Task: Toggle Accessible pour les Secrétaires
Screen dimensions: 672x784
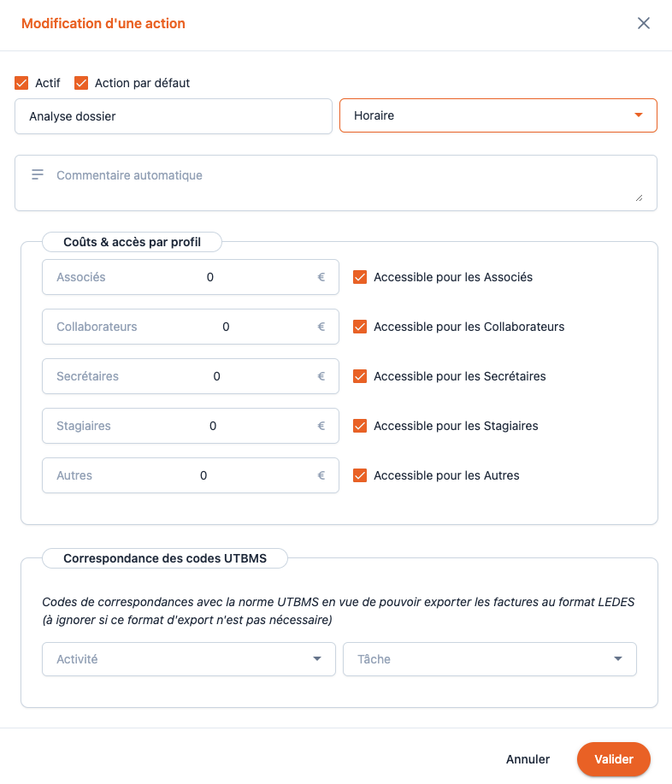Action: click(360, 376)
